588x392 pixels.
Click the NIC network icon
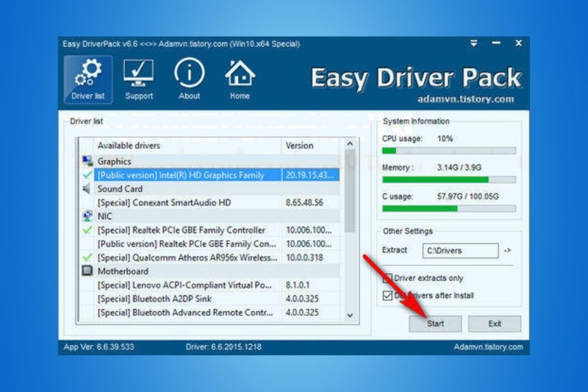click(x=87, y=216)
